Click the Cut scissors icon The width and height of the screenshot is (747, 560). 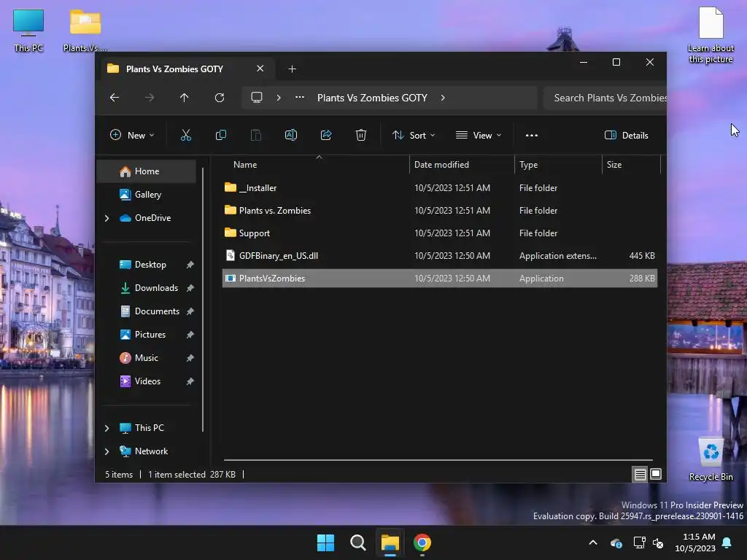[x=186, y=135]
